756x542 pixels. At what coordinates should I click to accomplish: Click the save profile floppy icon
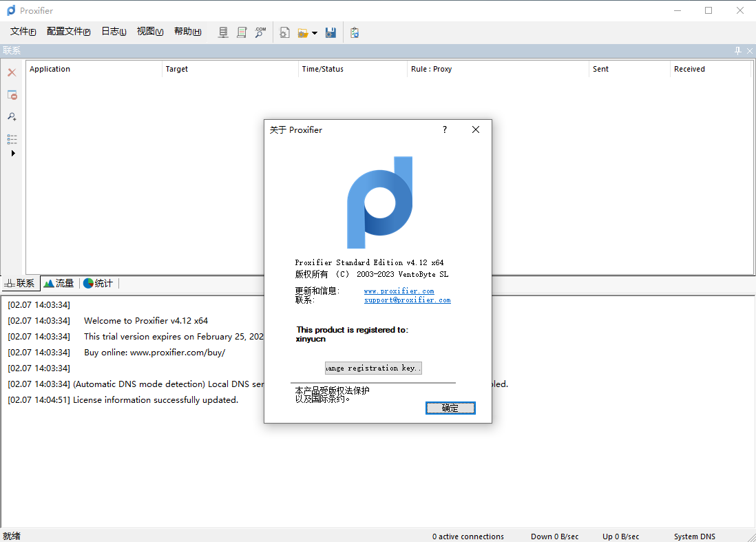[x=330, y=32]
